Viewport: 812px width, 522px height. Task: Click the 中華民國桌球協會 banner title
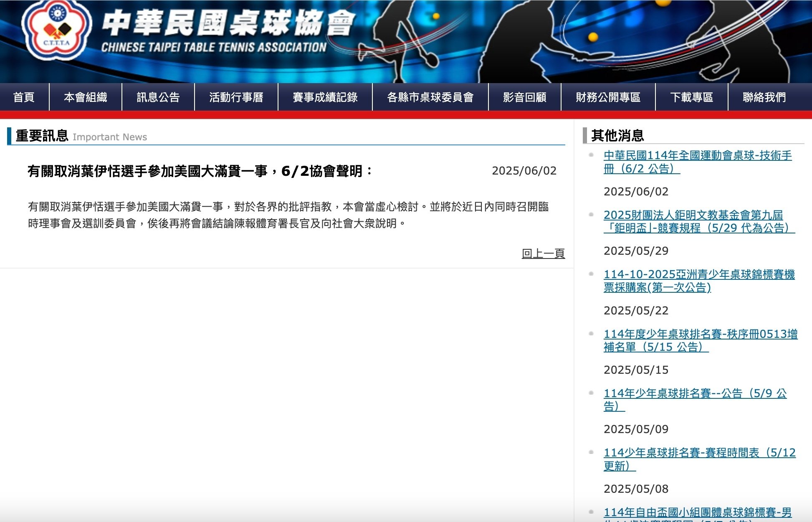(x=229, y=23)
